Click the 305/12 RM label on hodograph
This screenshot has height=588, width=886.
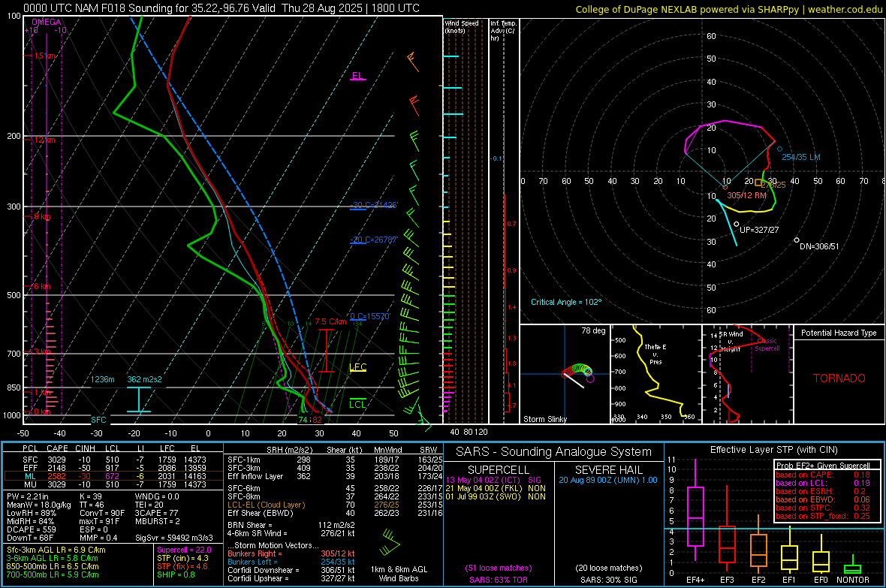[746, 195]
